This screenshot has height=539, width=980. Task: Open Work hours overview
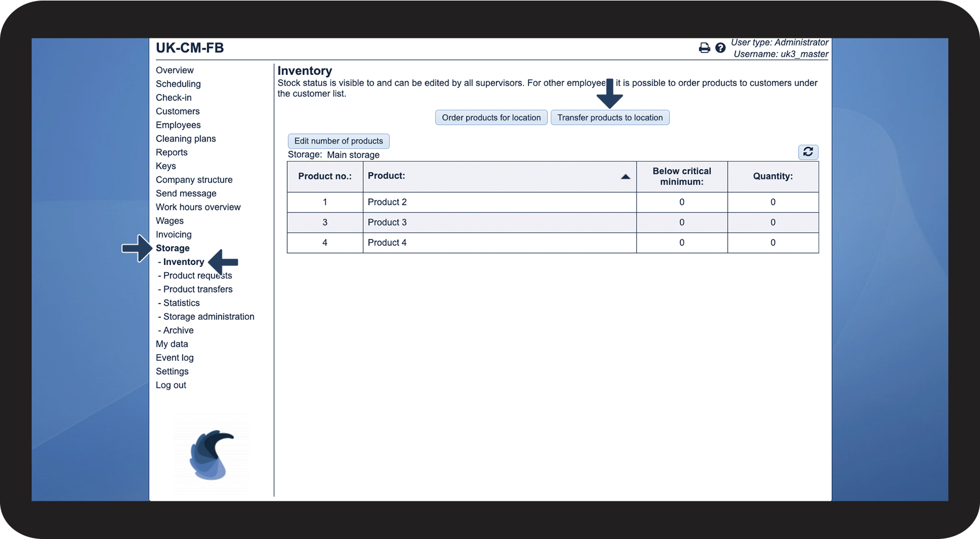(x=198, y=207)
